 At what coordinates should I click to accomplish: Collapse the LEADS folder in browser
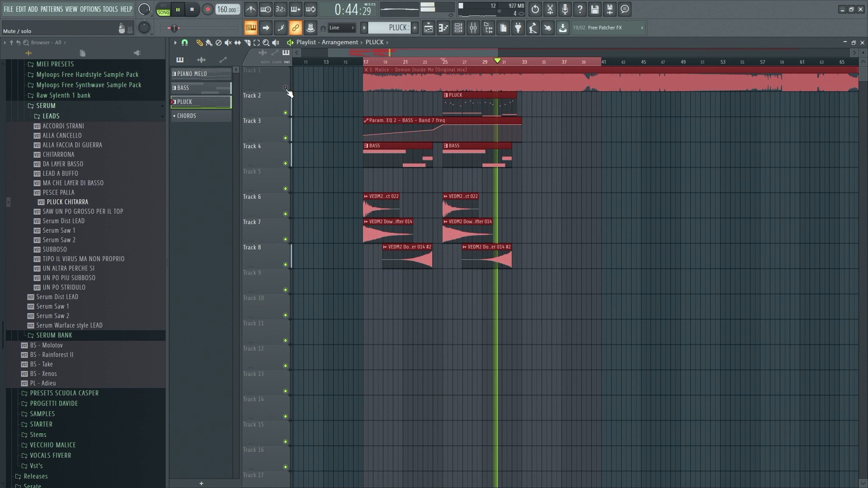pyautogui.click(x=51, y=116)
